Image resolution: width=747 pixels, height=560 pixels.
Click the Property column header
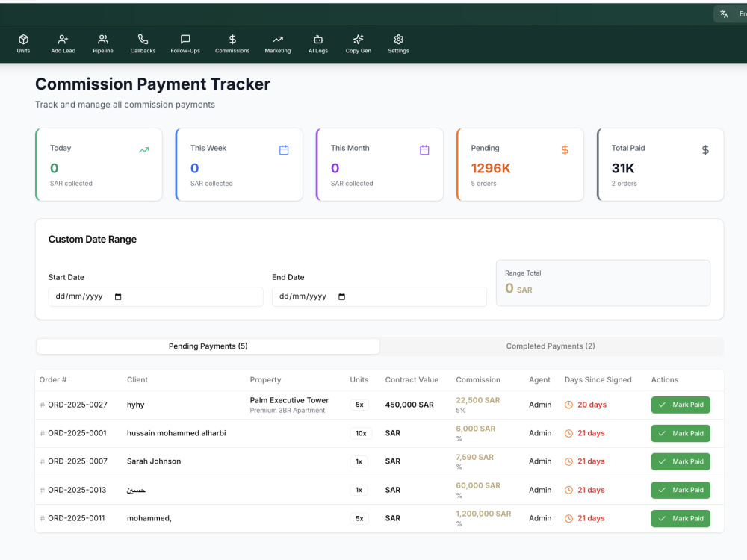click(x=265, y=379)
